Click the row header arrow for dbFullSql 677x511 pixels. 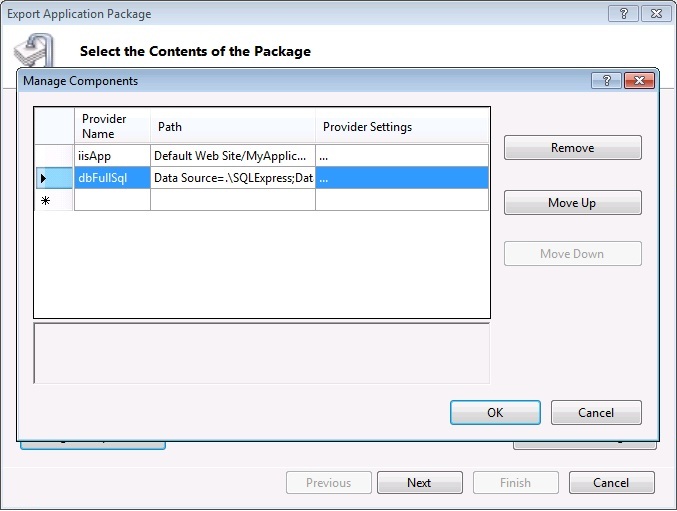(54, 178)
